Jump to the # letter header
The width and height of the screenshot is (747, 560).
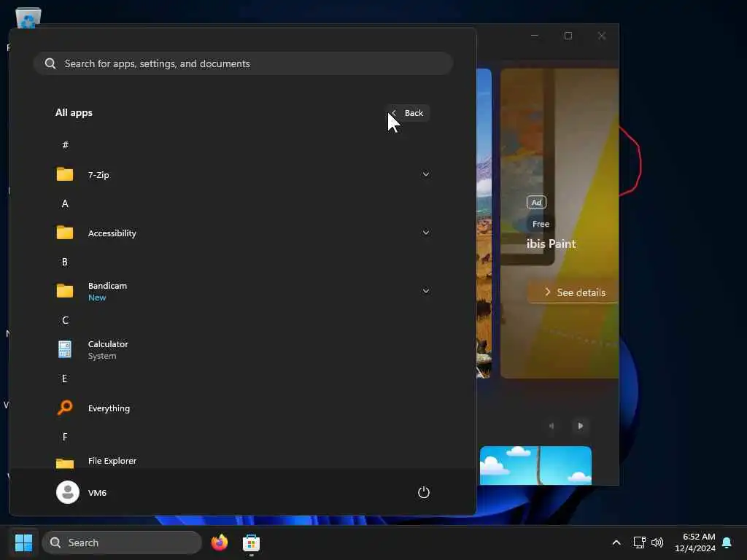point(65,145)
